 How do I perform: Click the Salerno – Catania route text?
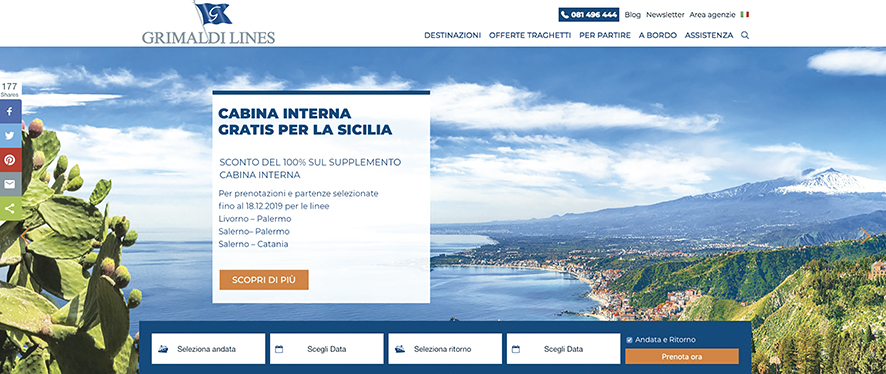(254, 244)
